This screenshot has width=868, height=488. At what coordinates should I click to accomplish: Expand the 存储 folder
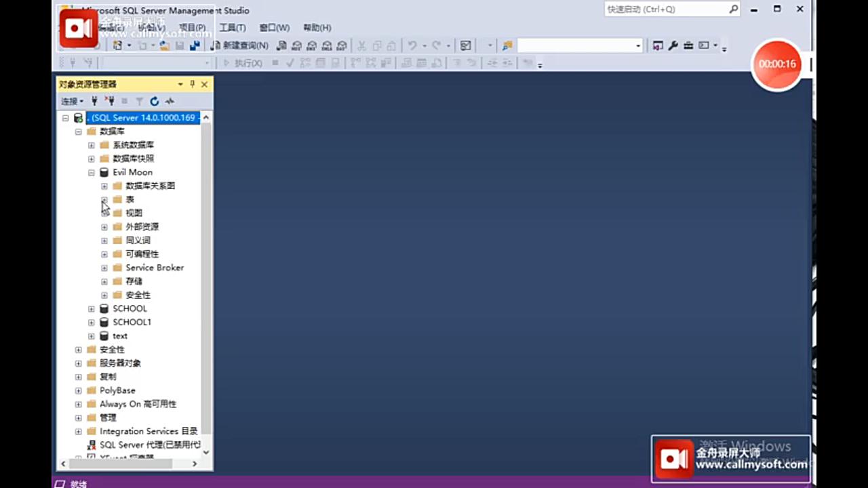tap(104, 281)
